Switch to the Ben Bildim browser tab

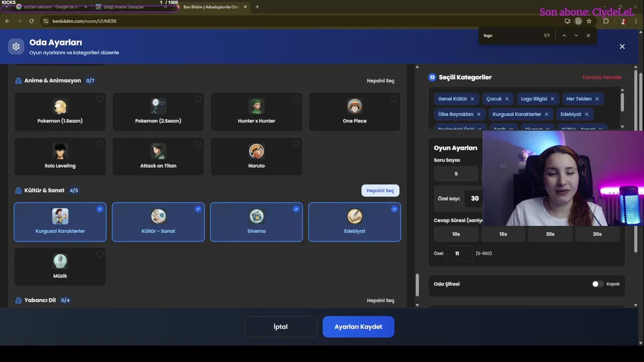[211, 7]
